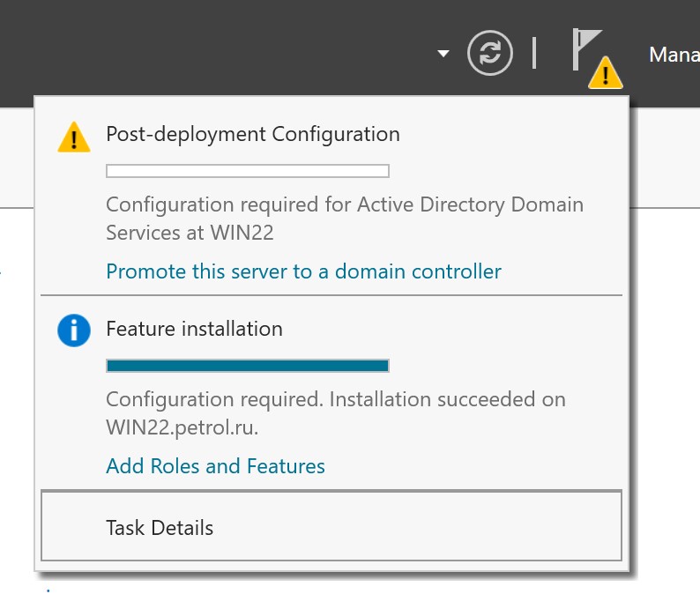Click the Refresh dashboard circular arrows icon
This screenshot has width=700, height=594.
tap(489, 53)
